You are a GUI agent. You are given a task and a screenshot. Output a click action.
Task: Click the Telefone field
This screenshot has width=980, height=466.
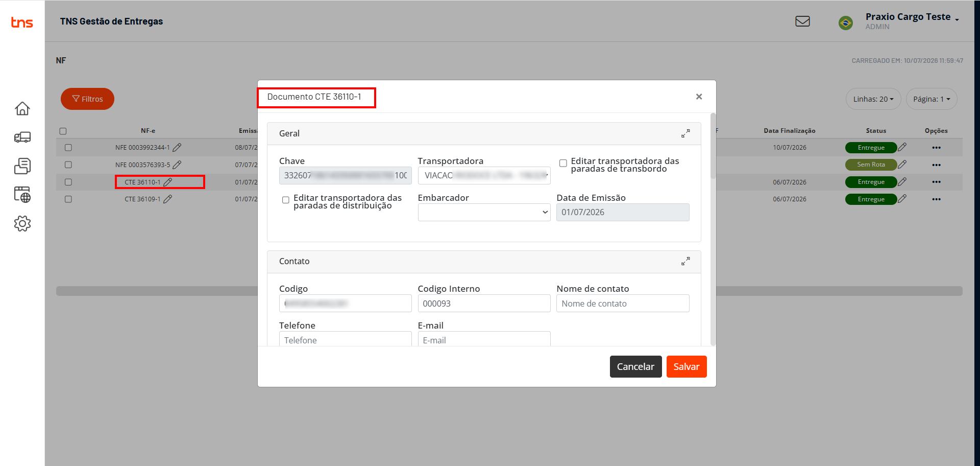pos(346,339)
